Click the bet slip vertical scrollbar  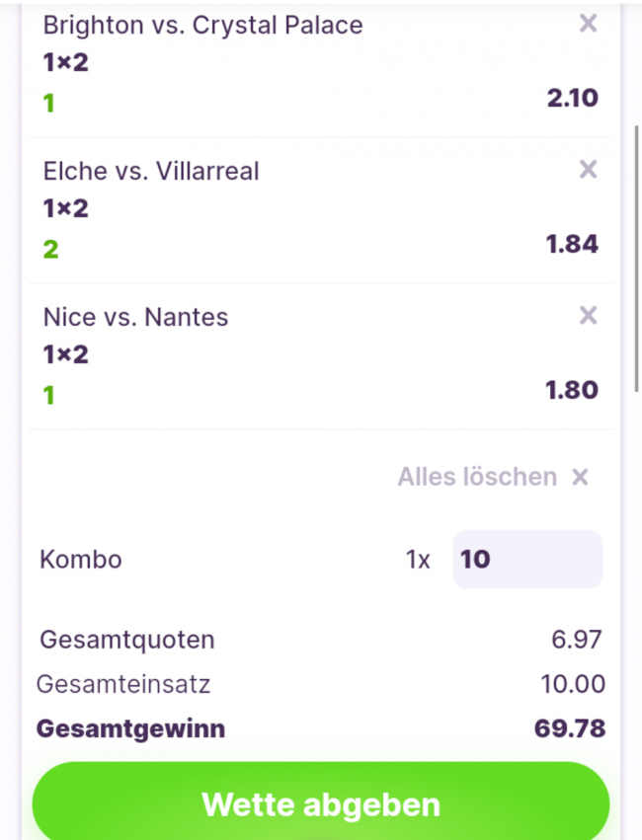click(635, 257)
